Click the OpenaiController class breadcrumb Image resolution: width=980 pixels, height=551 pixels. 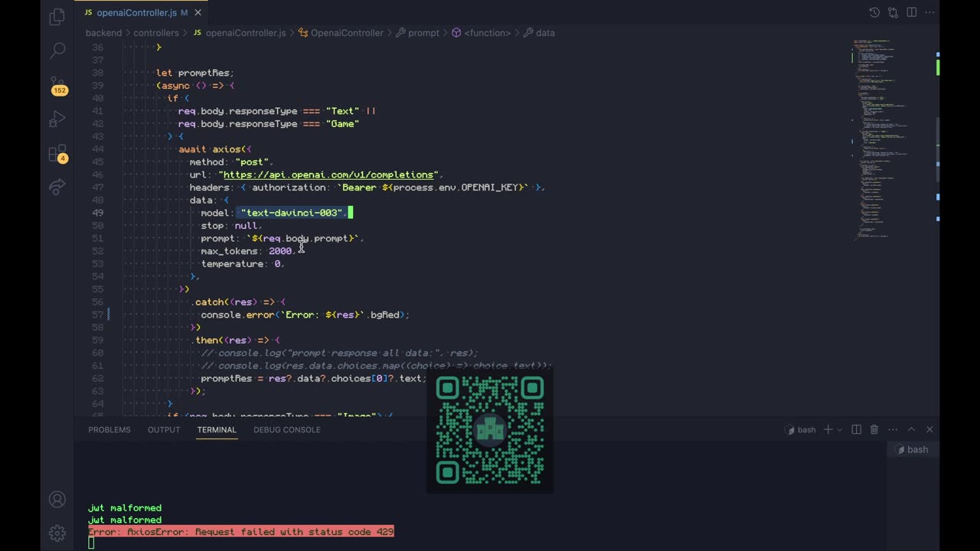[x=341, y=33]
